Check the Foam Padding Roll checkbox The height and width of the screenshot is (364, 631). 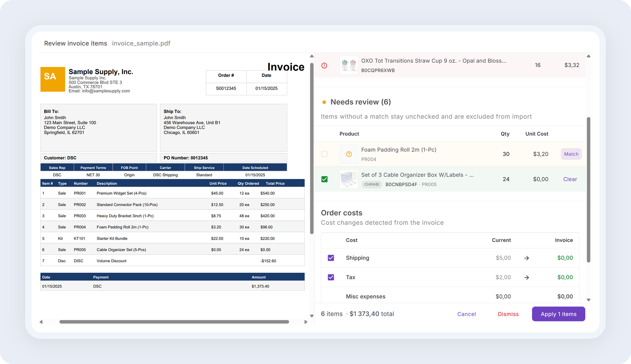coord(325,154)
